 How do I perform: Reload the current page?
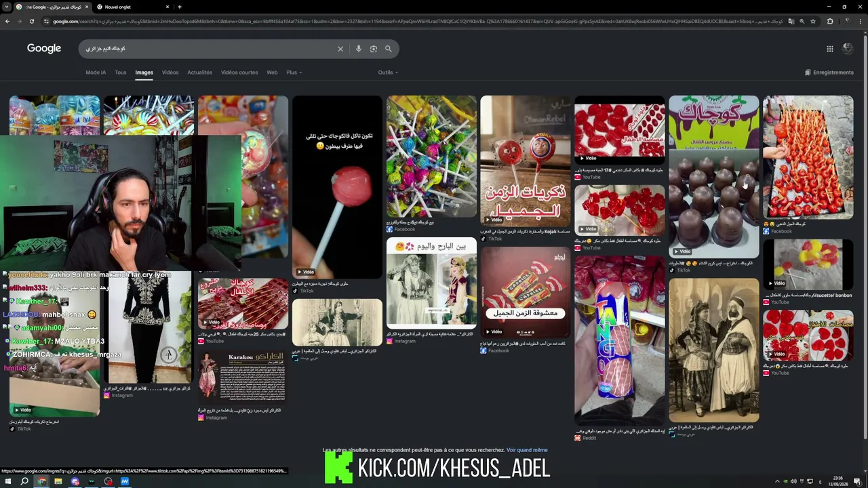31,21
